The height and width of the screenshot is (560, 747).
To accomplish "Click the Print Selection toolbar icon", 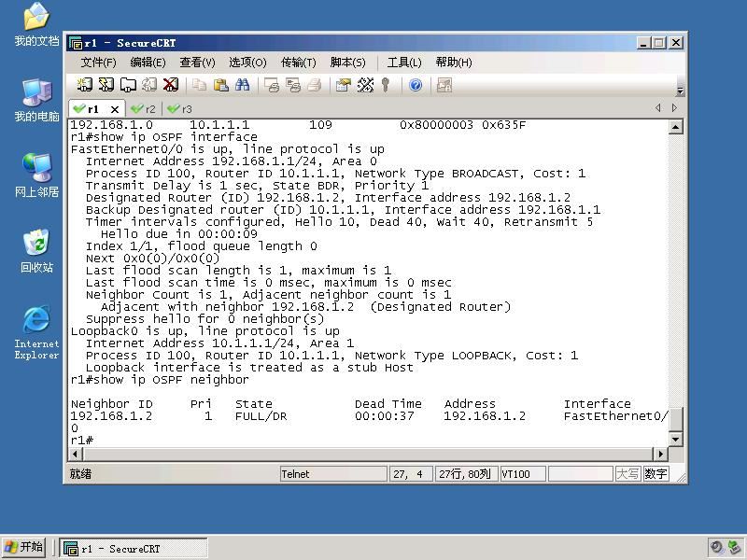I will pyautogui.click(x=293, y=85).
